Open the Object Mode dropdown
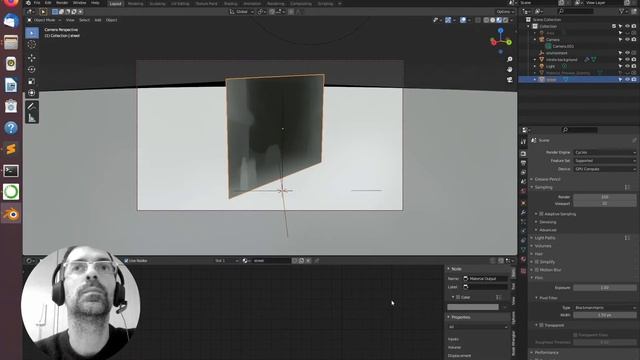640x360 pixels. pos(44,20)
